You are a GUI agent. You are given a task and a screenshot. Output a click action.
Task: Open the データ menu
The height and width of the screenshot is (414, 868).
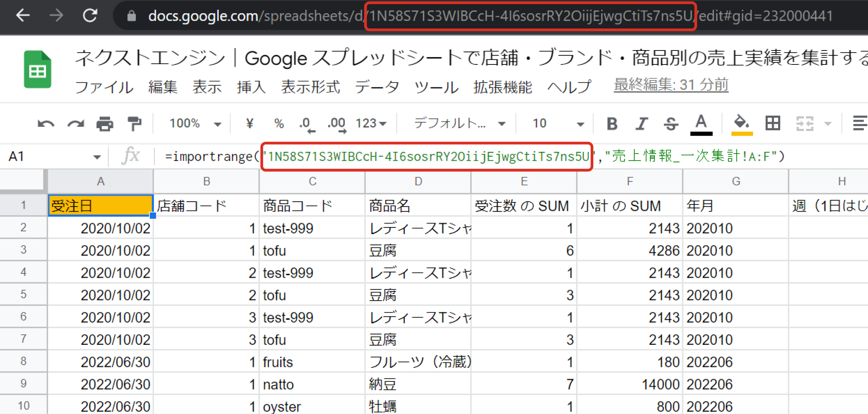pyautogui.click(x=377, y=87)
